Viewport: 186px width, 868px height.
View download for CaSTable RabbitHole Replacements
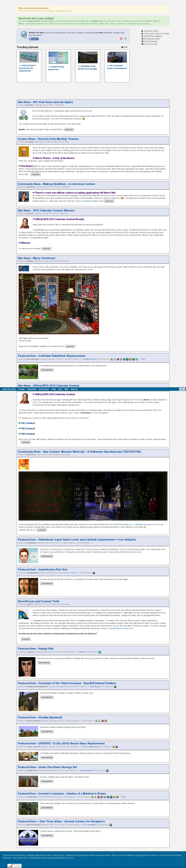pyautogui.click(x=47, y=370)
